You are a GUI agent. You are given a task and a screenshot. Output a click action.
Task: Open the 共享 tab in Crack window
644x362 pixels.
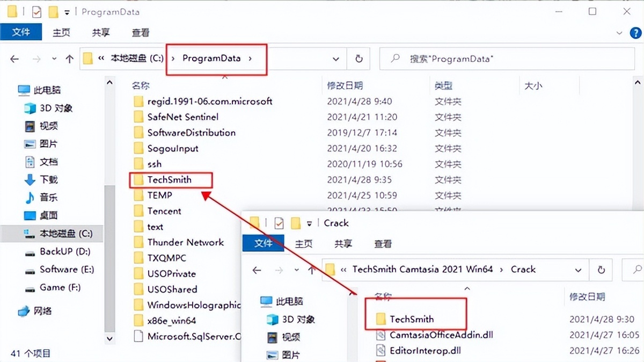tap(343, 243)
